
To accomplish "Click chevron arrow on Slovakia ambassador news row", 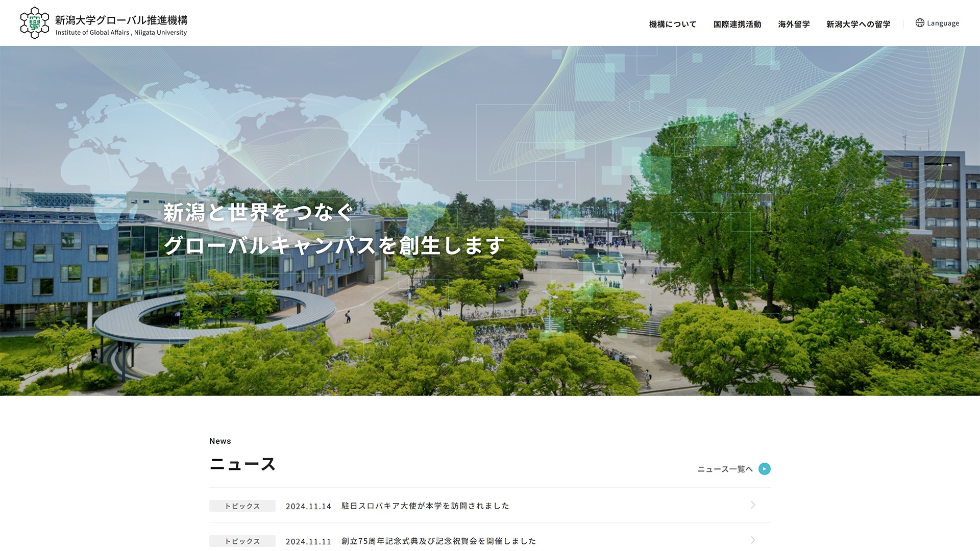I will [x=753, y=505].
